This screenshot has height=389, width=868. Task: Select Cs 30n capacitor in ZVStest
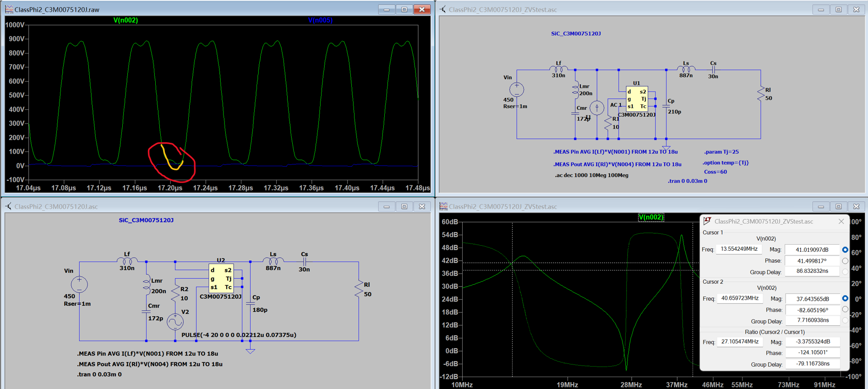pyautogui.click(x=713, y=69)
